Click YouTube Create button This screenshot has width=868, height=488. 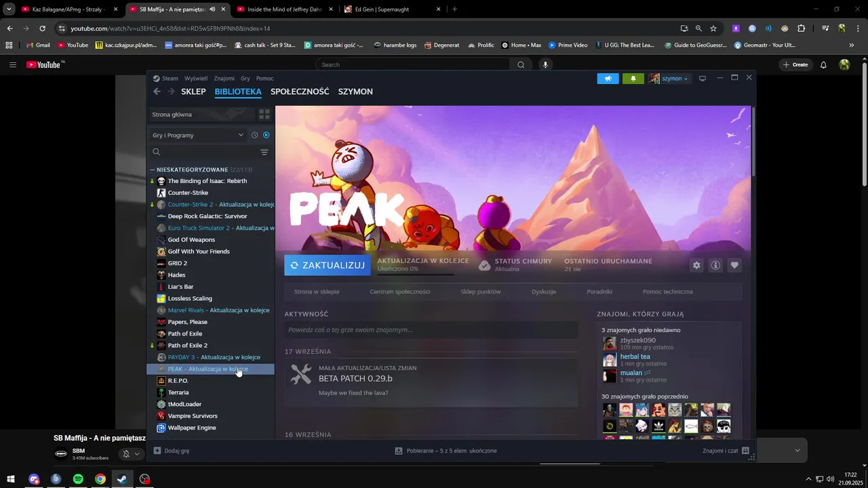(795, 64)
